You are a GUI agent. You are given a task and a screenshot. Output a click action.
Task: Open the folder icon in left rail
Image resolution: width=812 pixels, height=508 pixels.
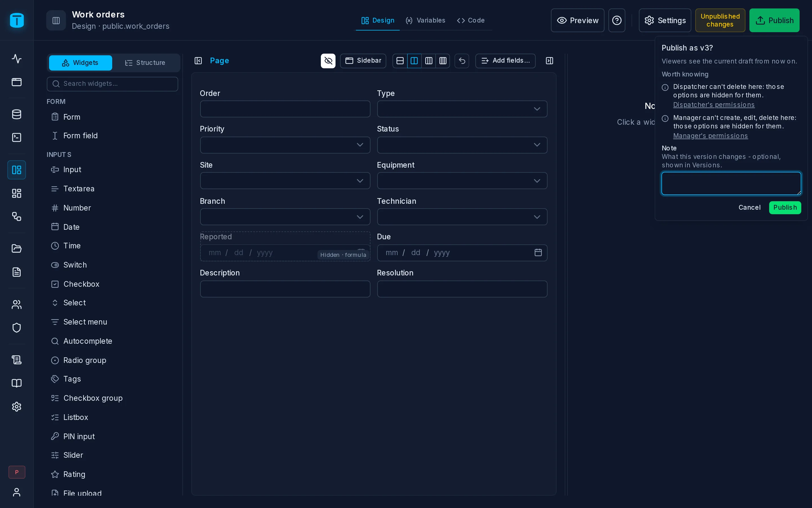click(16, 249)
